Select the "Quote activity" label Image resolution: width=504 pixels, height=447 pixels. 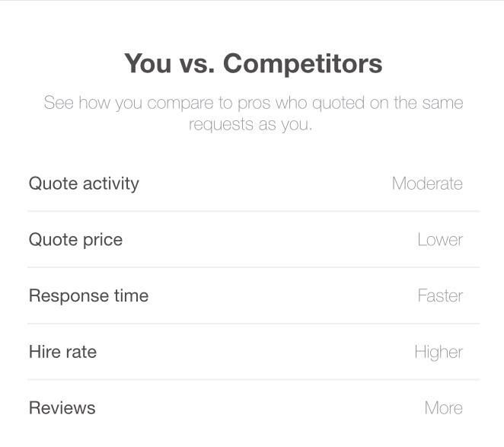click(x=84, y=184)
